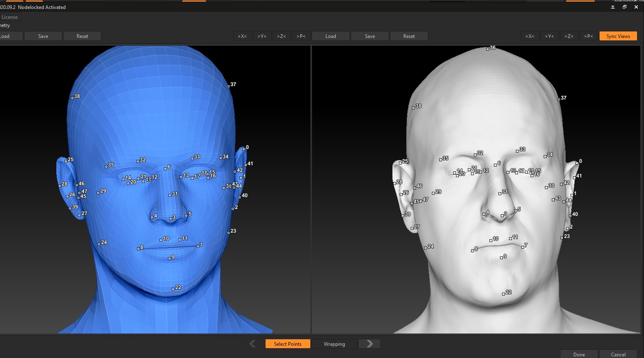Click Reset above the gray scan viewport
Screen dimensions: 644x358
[409, 36]
